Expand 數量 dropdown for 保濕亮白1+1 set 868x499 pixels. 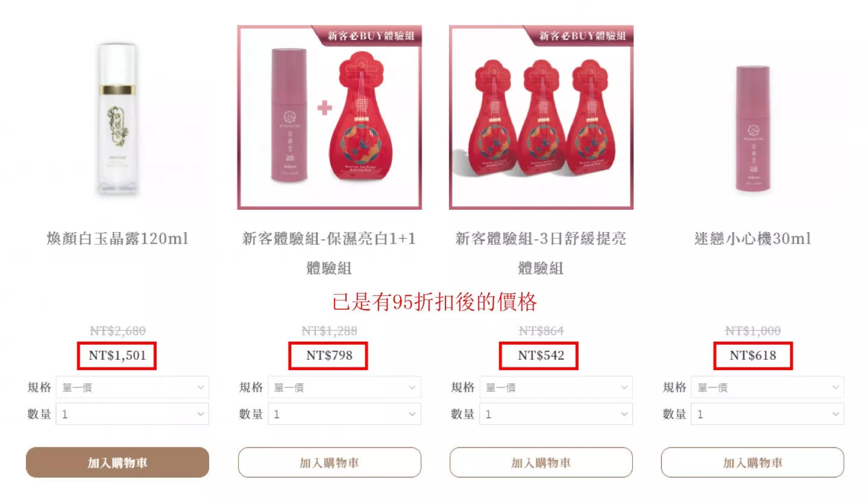[344, 414]
